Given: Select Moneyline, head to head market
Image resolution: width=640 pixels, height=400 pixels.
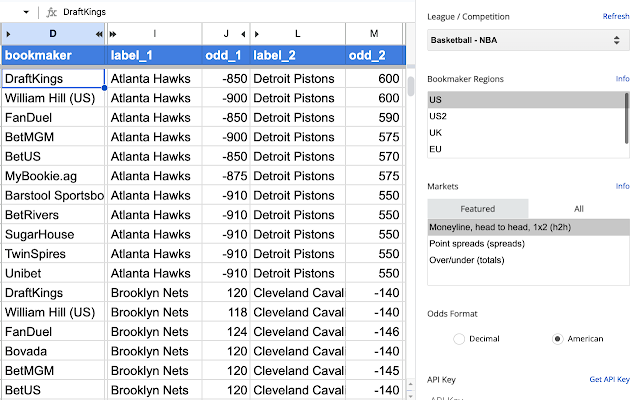Looking at the screenshot, I should (529, 227).
